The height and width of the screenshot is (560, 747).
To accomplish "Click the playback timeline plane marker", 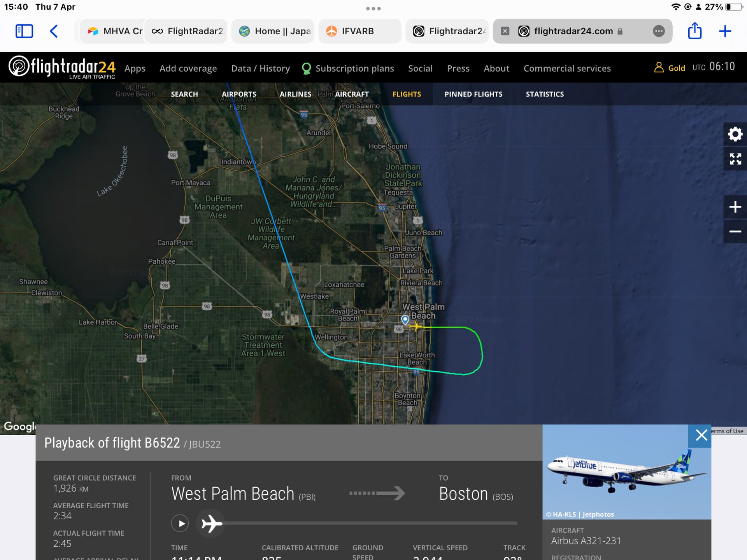I will pos(212,523).
